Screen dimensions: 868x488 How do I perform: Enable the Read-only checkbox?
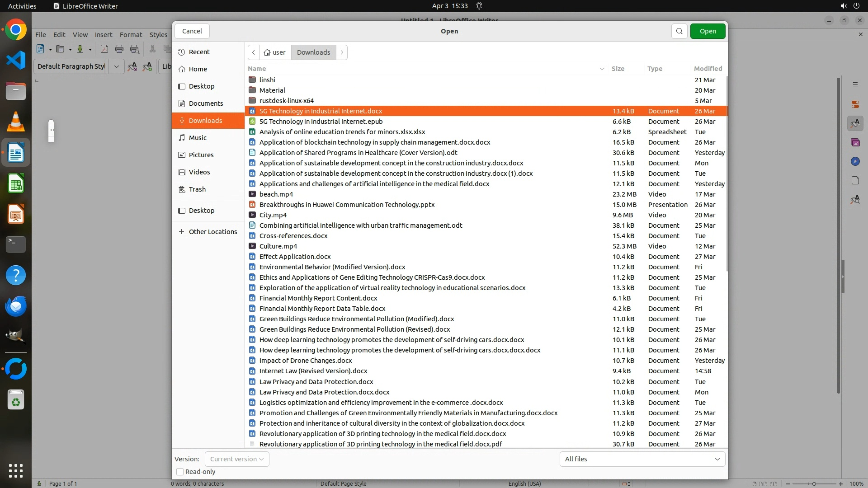pos(180,472)
